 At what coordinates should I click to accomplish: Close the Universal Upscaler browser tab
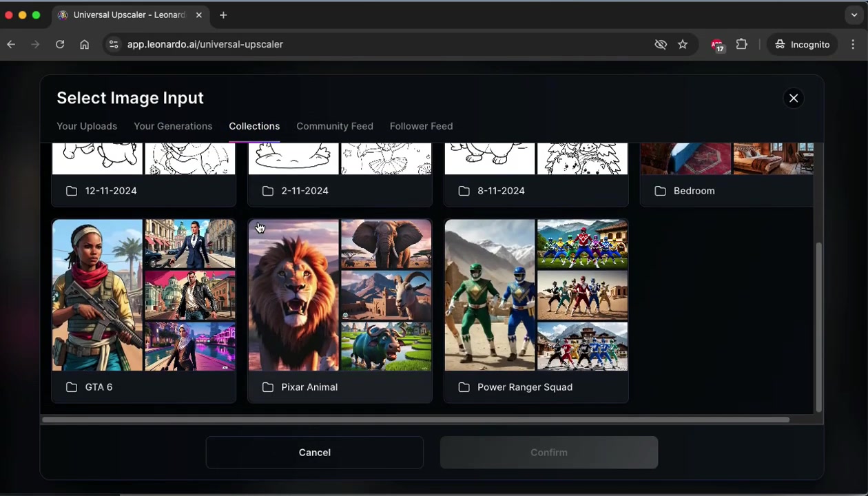click(x=199, y=14)
